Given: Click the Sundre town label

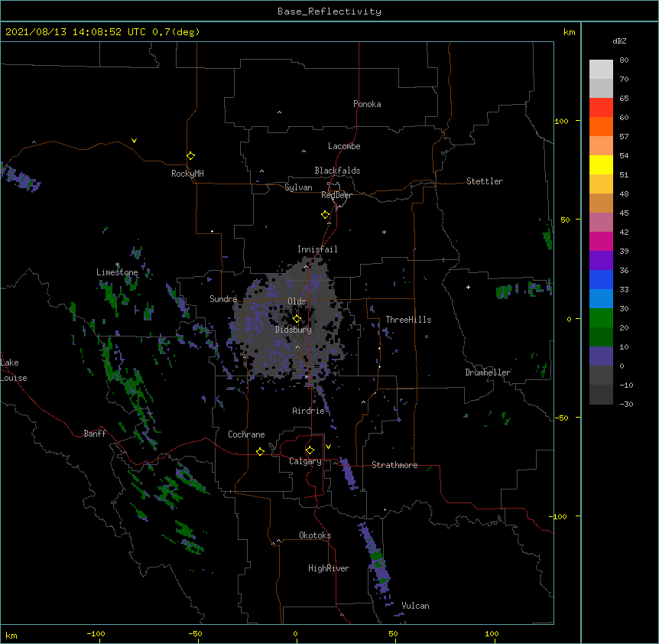Looking at the screenshot, I should tap(223, 299).
